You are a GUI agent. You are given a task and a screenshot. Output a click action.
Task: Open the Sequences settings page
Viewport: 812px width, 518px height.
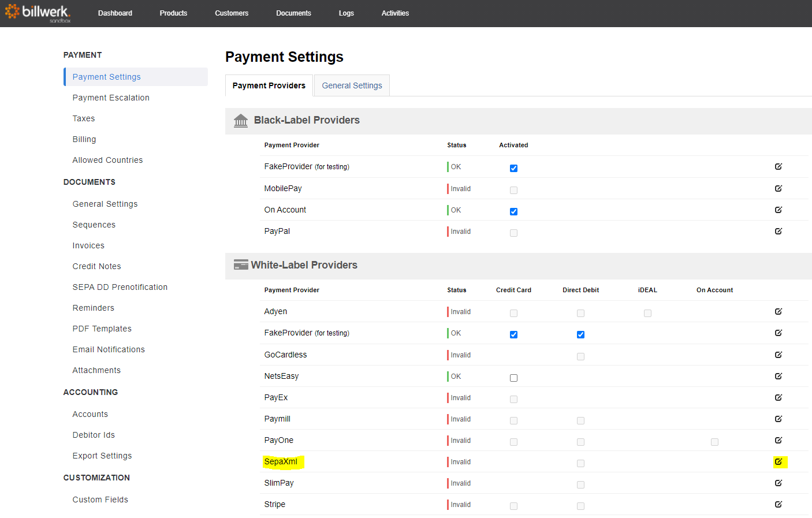point(94,225)
